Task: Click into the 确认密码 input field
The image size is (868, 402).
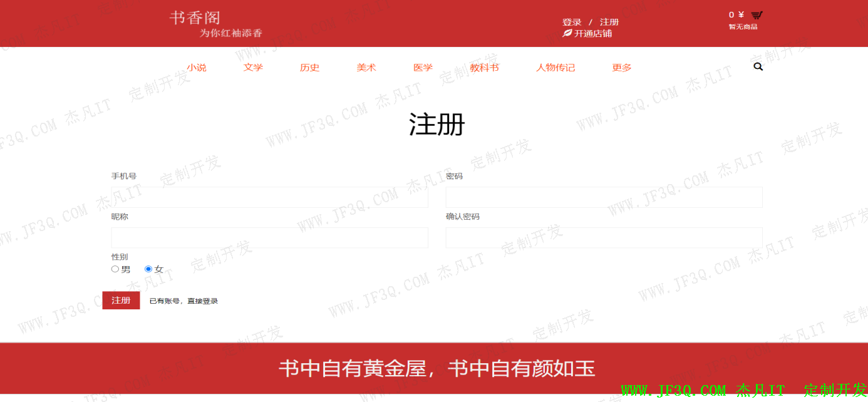Action: click(604, 238)
